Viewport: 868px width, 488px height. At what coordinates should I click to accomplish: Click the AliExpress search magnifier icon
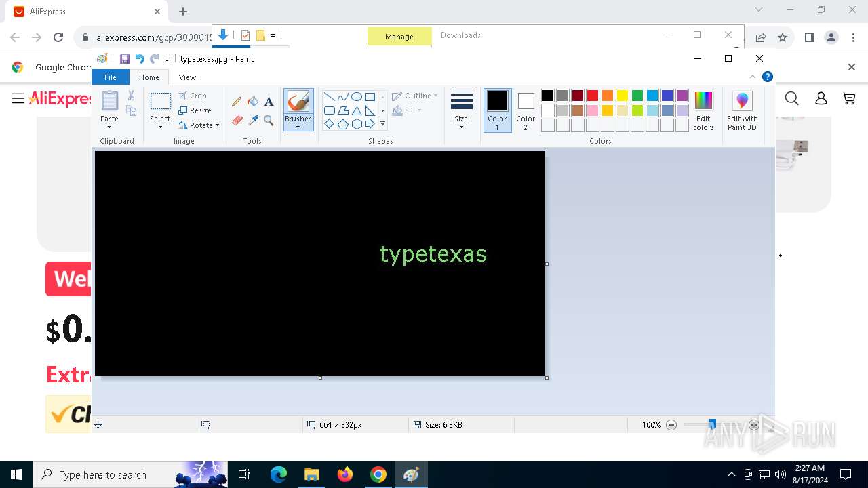tap(791, 99)
